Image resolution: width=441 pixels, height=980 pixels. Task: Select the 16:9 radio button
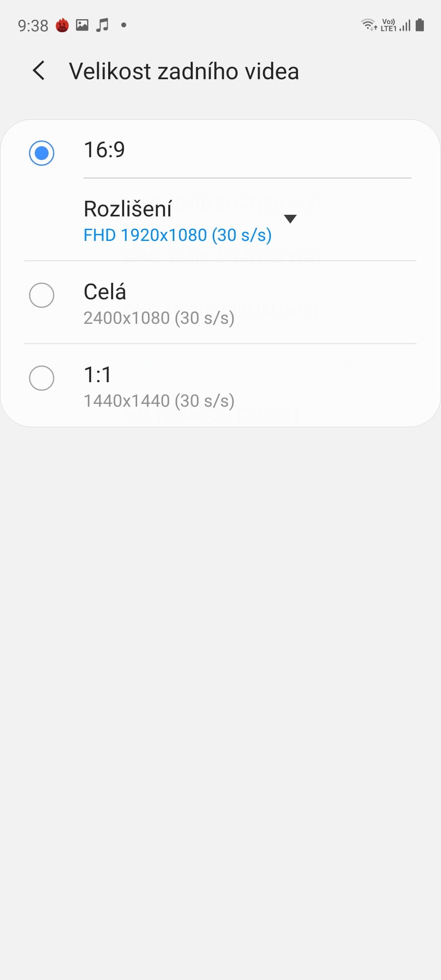click(x=42, y=153)
